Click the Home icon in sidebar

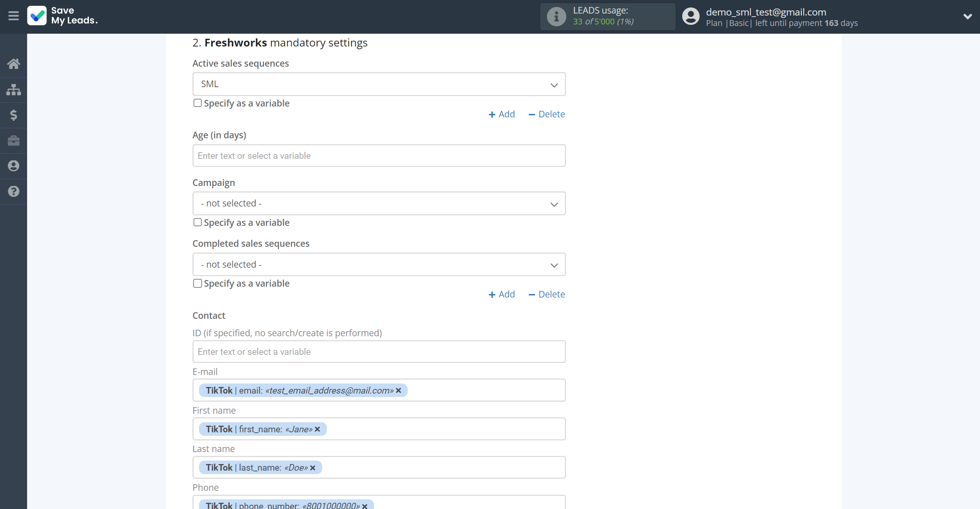pos(14,64)
